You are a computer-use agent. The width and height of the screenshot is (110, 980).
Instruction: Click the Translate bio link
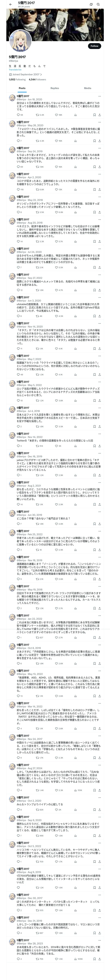[15, 70]
